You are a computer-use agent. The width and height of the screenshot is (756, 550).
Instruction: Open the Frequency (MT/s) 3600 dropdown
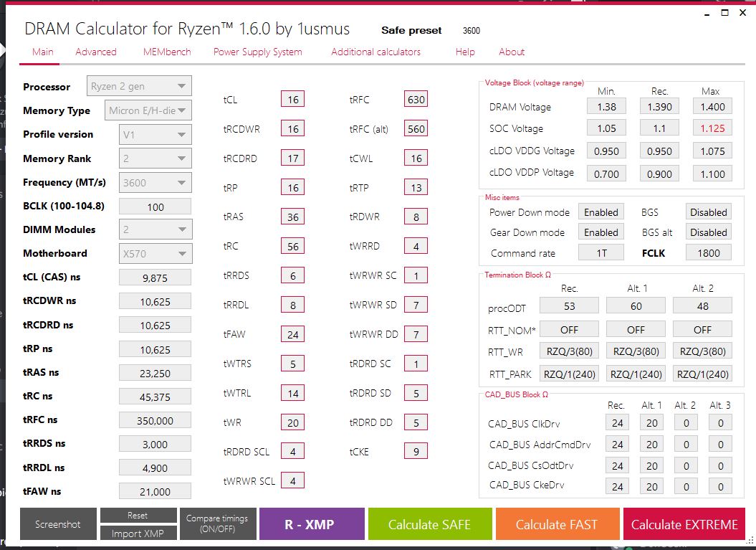pyautogui.click(x=155, y=182)
